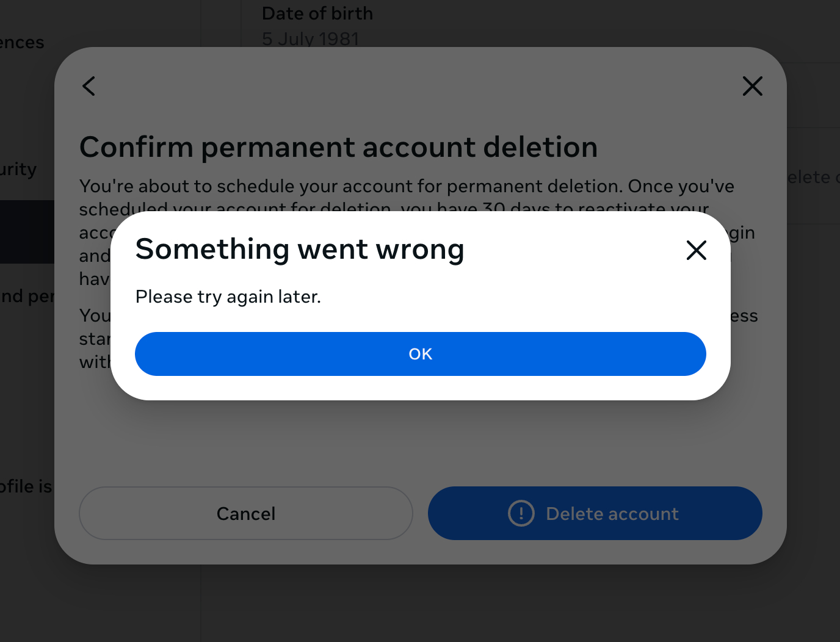840x642 pixels.
Task: Click the Something went wrong heading
Action: coord(300,249)
